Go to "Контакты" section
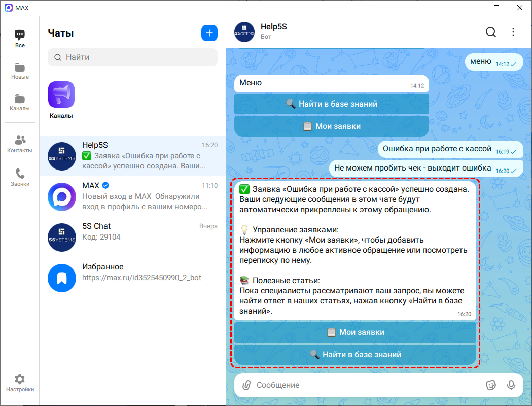532x406 pixels. point(20,144)
